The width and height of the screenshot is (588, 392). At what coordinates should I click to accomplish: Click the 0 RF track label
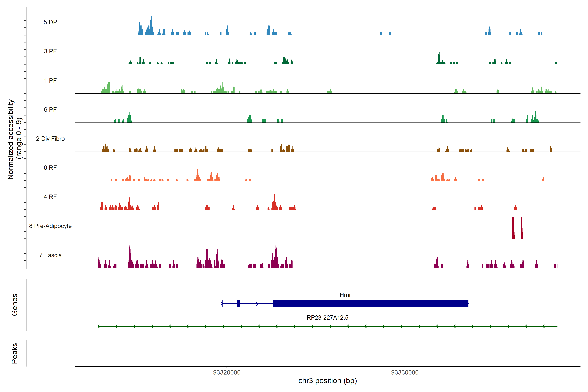coord(50,168)
